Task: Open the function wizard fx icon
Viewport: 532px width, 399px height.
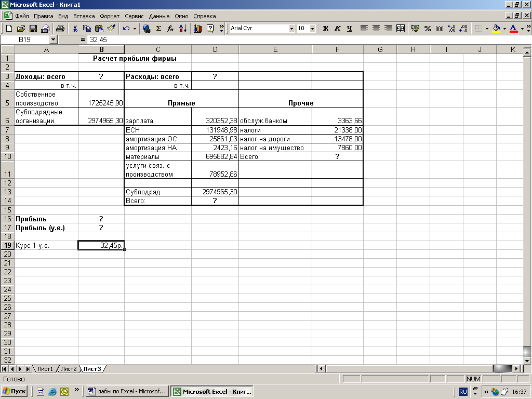Action: click(170, 29)
